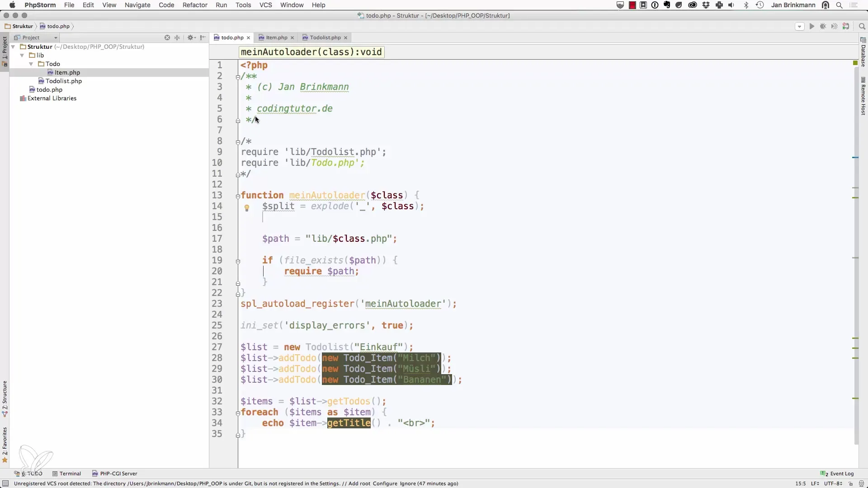Click cursor position 15:5 in status bar

point(800,483)
